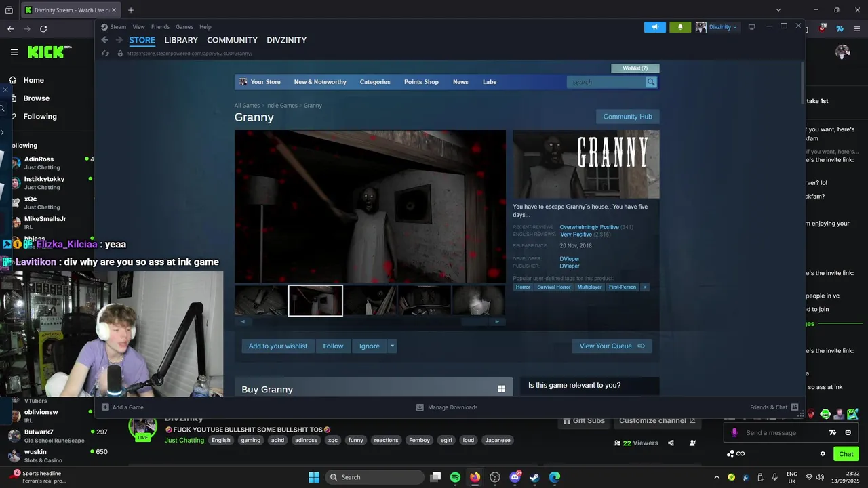Open Discord from the taskbar
The width and height of the screenshot is (868, 488).
[x=515, y=477]
